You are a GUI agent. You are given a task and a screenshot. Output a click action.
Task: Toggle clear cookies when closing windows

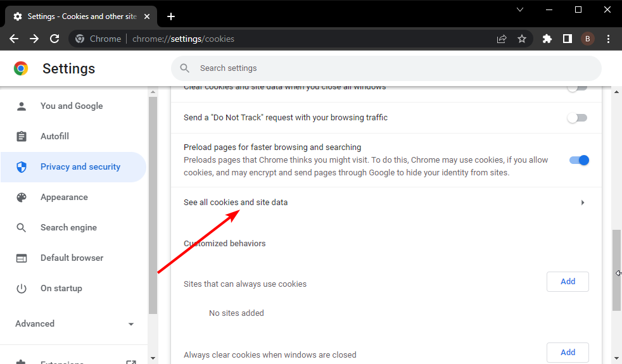click(x=577, y=88)
